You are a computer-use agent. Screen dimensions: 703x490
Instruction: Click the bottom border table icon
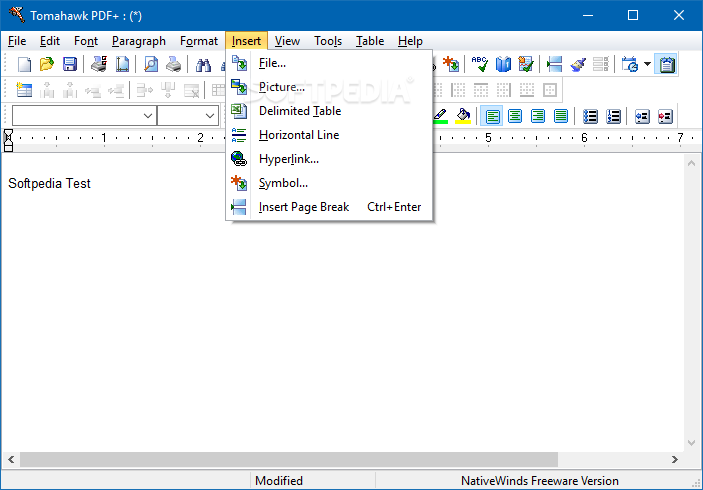click(x=526, y=90)
